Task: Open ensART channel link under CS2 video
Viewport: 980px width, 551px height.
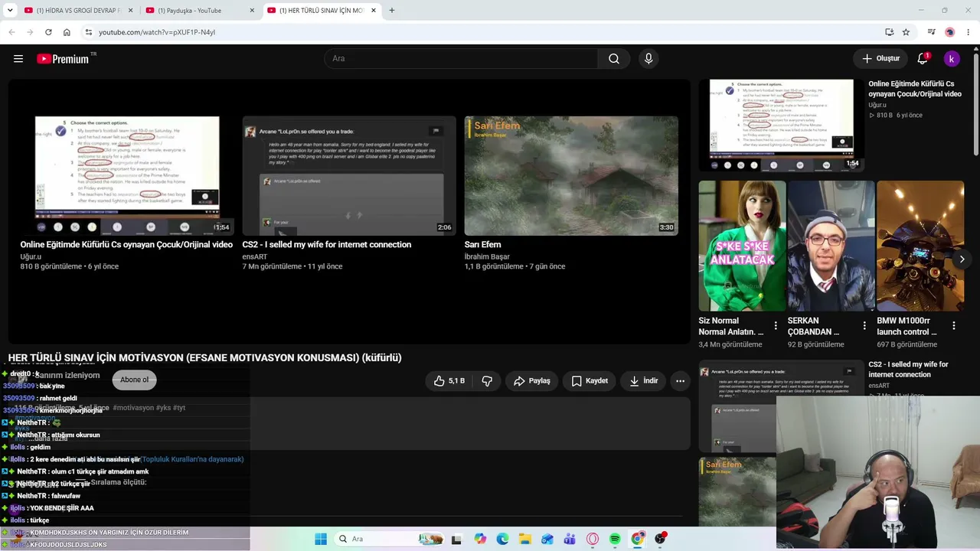Action: coord(254,257)
